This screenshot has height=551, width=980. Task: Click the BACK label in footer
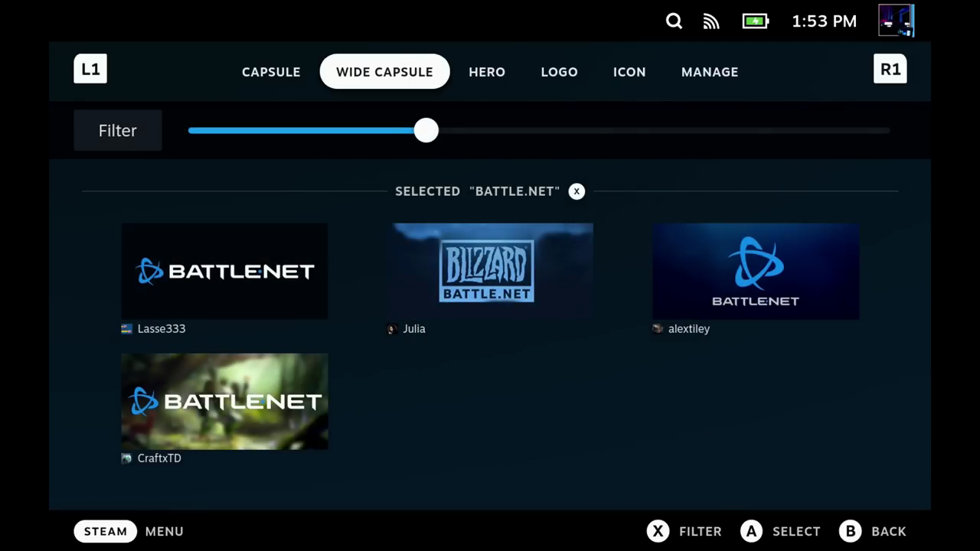click(x=889, y=531)
